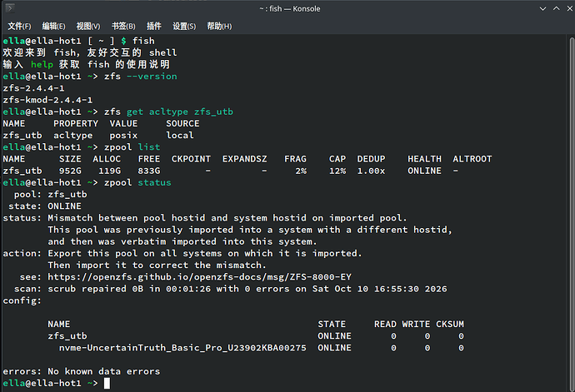Click the 'local' source value
This screenshot has height=392, width=575.
(x=180, y=135)
